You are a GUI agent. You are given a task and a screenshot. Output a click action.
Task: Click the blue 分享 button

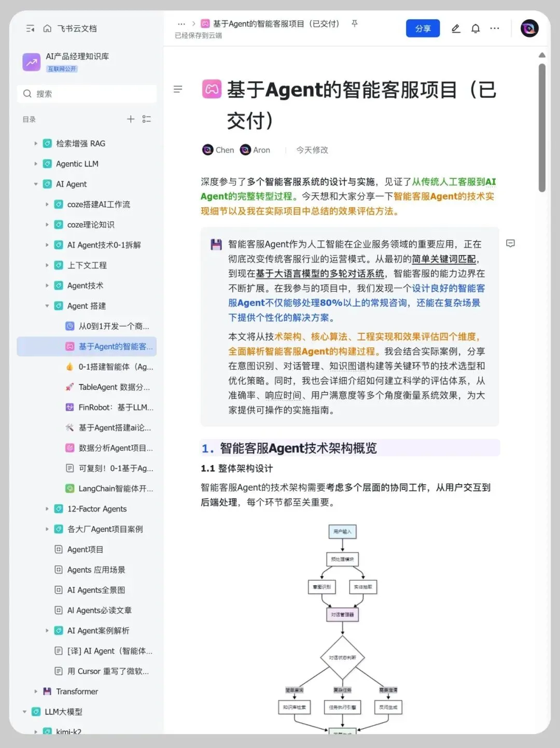[423, 29]
